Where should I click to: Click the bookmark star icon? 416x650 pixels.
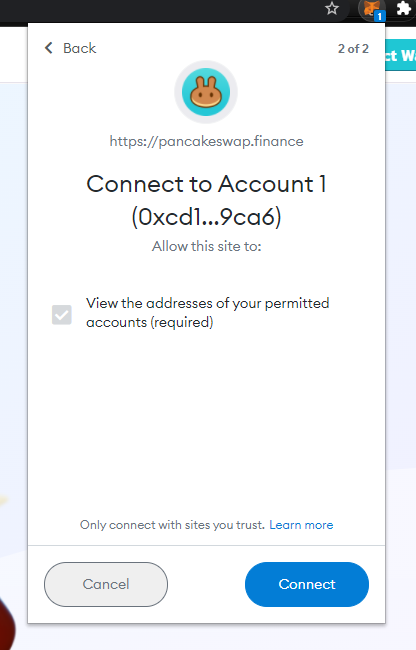[x=332, y=8]
